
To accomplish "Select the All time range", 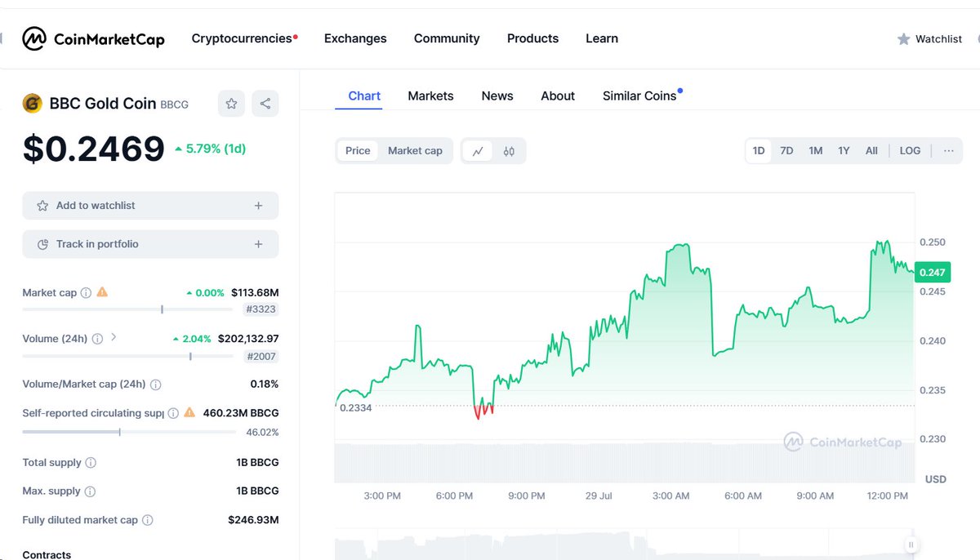I will (x=871, y=151).
